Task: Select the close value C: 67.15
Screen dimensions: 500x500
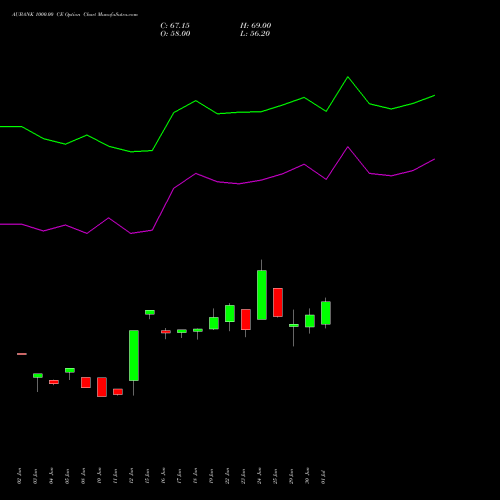Action: coord(175,26)
